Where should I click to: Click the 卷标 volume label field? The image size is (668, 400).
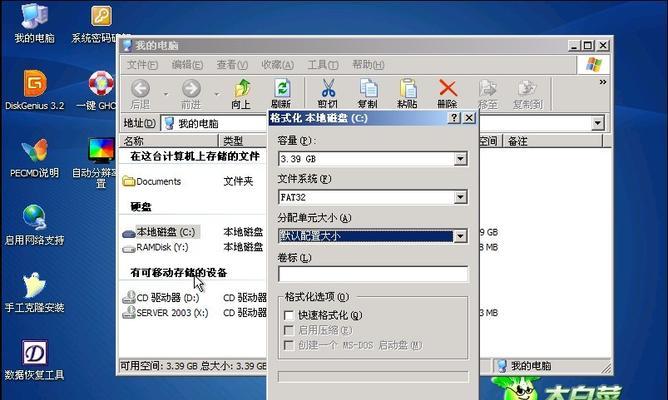pyautogui.click(x=373, y=274)
